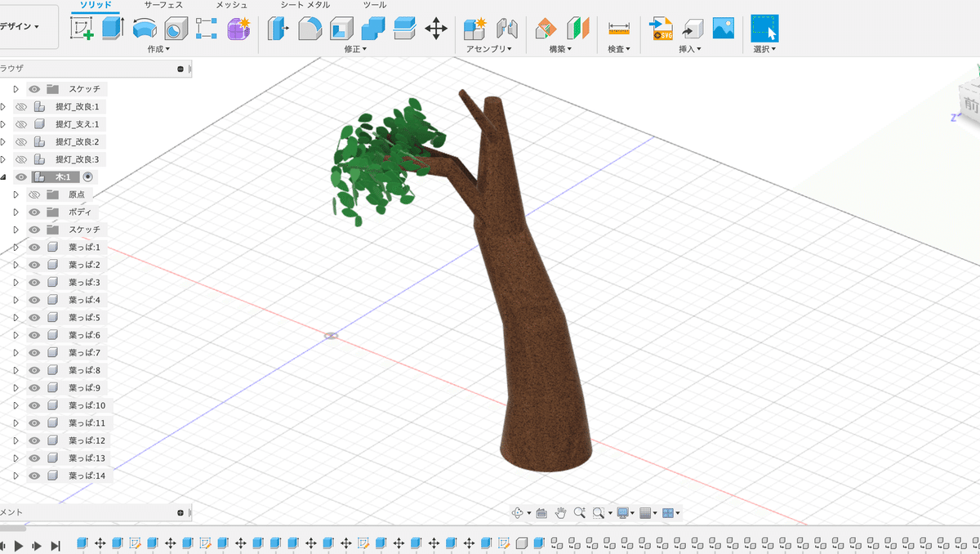Select the Rectangular Pattern tool
Screen dimensions: 980x554
tap(207, 29)
